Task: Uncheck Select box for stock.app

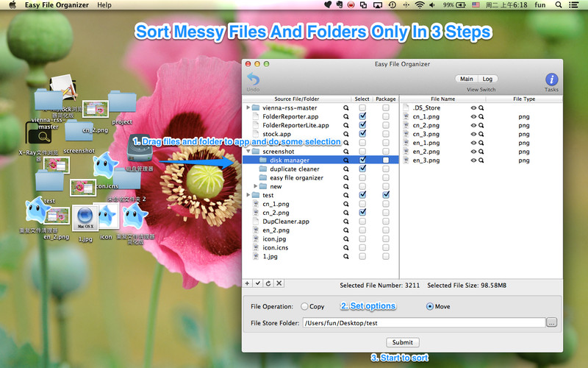Action: coord(362,134)
